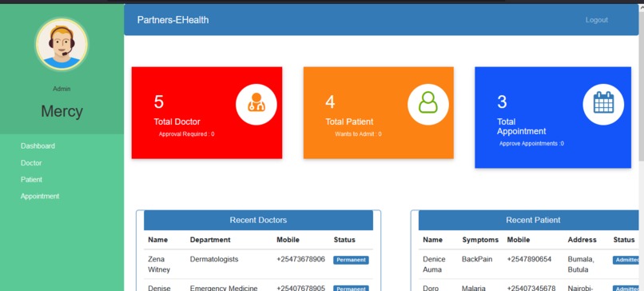Click Approval Required : 0 text
The image size is (644, 291).
[x=186, y=134]
